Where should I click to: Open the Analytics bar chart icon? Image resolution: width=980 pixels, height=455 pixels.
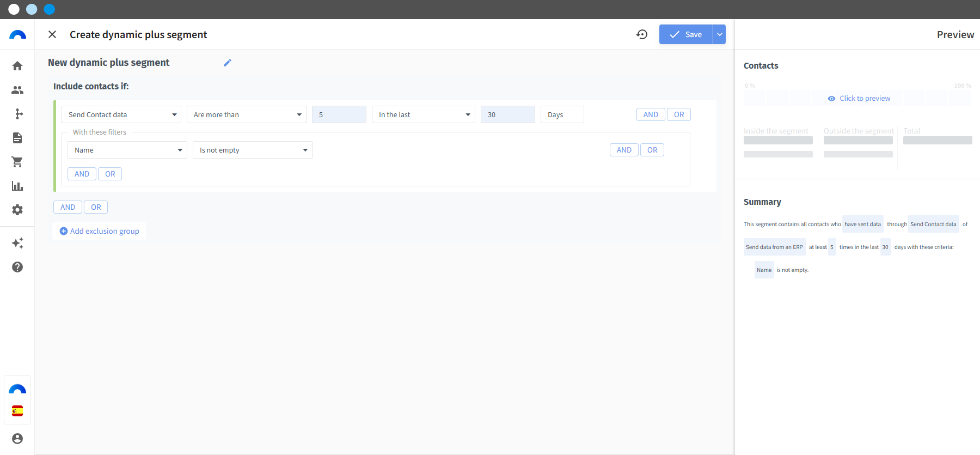[17, 186]
